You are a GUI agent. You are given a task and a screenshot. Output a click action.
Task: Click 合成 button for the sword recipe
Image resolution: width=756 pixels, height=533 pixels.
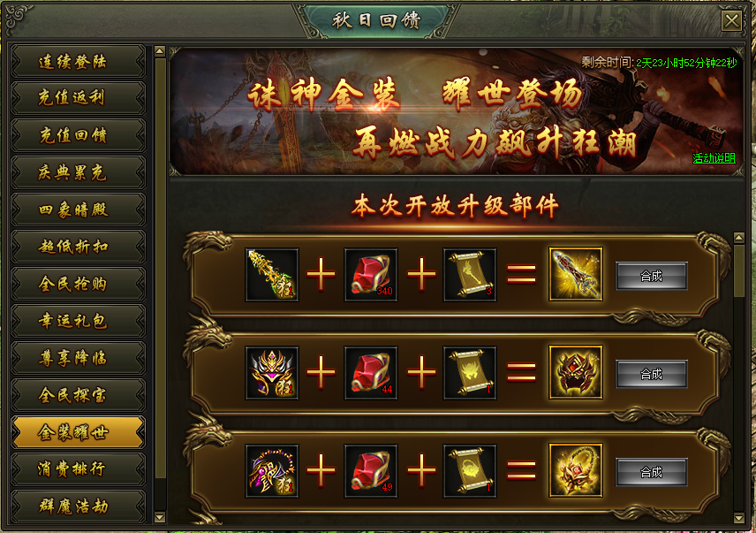coord(652,276)
